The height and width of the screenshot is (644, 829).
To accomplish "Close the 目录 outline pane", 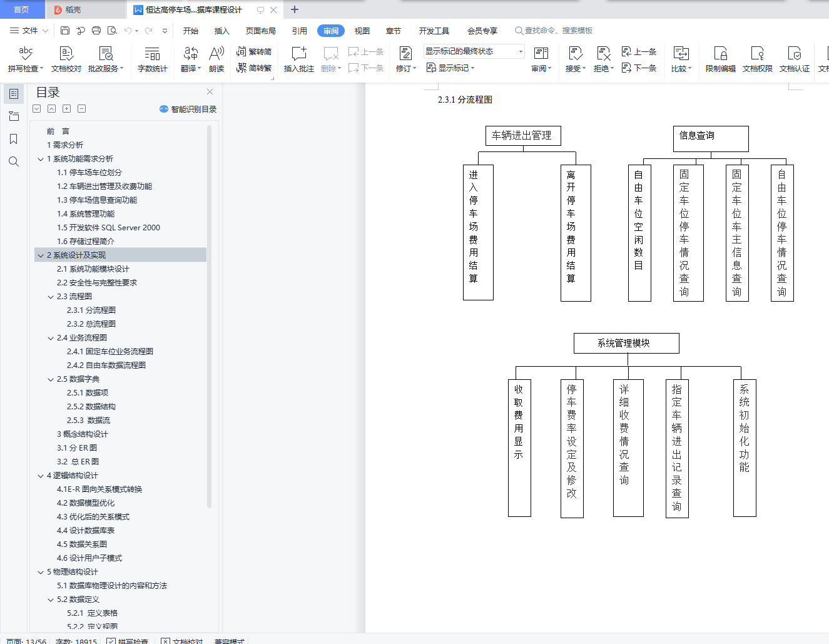I will tap(210, 92).
